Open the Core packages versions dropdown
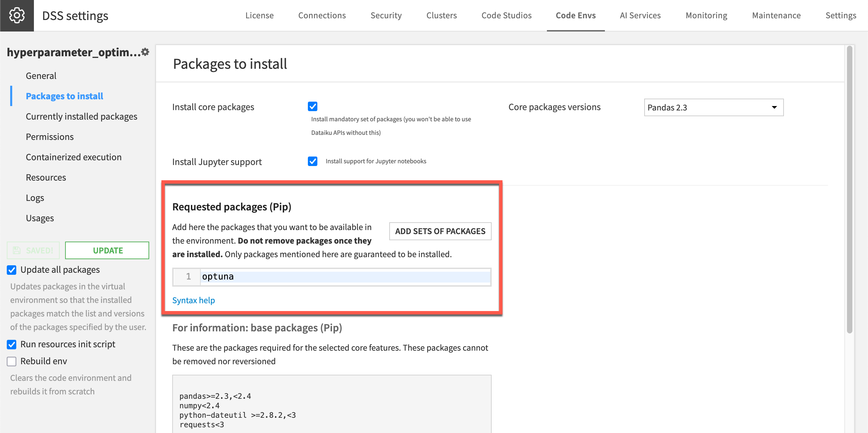Screen dimensions: 868x433 (x=714, y=107)
